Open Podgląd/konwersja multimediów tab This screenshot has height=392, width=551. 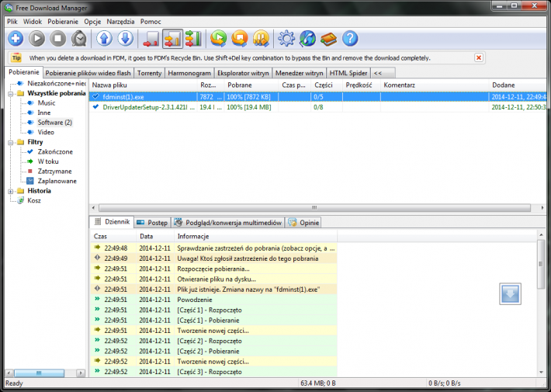[228, 223]
